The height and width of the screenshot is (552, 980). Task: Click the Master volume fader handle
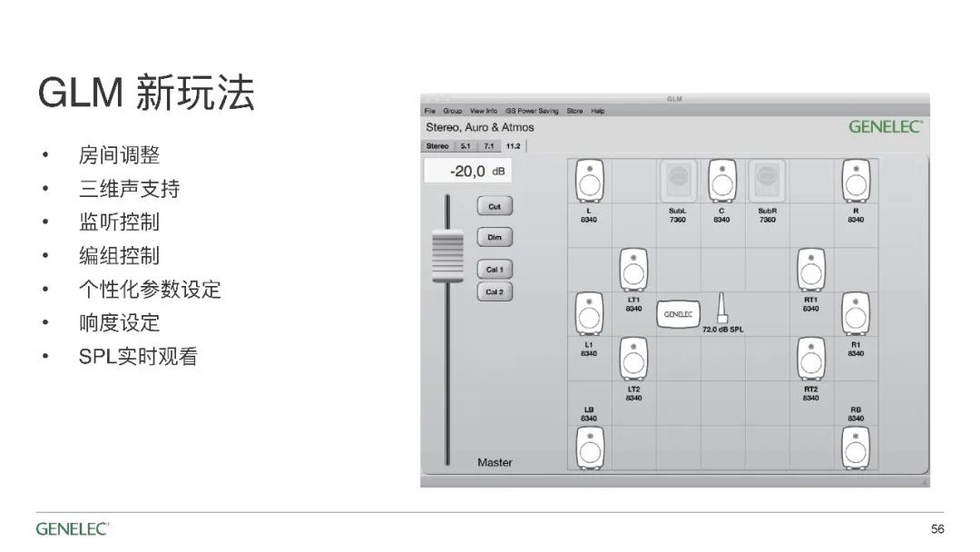(447, 256)
